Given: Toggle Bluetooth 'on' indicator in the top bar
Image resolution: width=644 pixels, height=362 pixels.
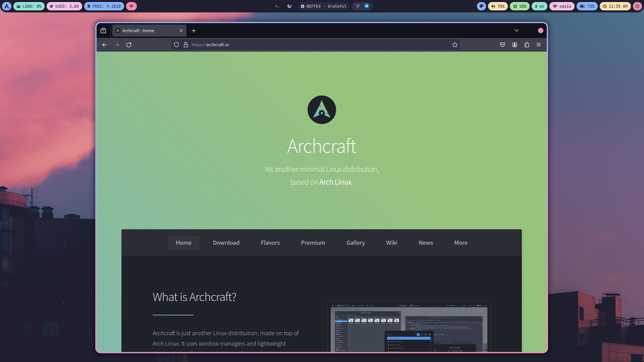Looking at the screenshot, I should 539,6.
